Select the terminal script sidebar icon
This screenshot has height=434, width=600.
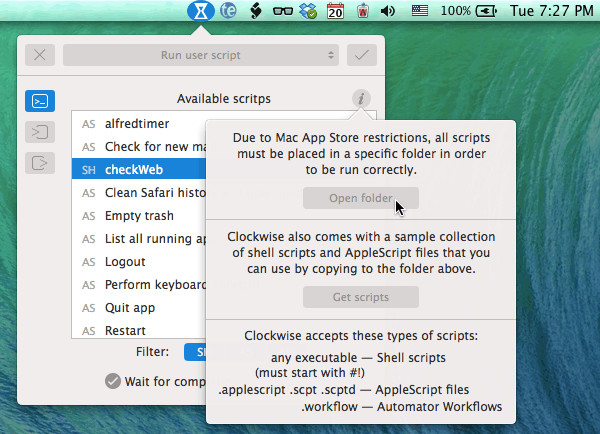40,101
